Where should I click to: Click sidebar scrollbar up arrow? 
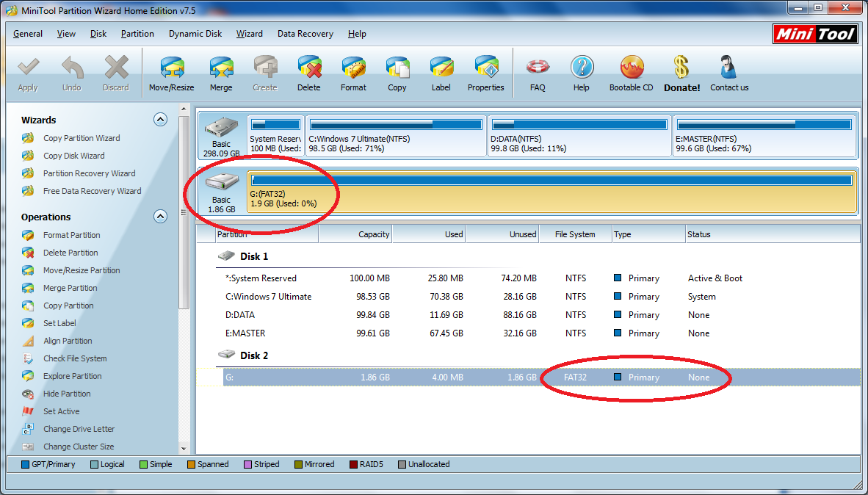pyautogui.click(x=184, y=109)
